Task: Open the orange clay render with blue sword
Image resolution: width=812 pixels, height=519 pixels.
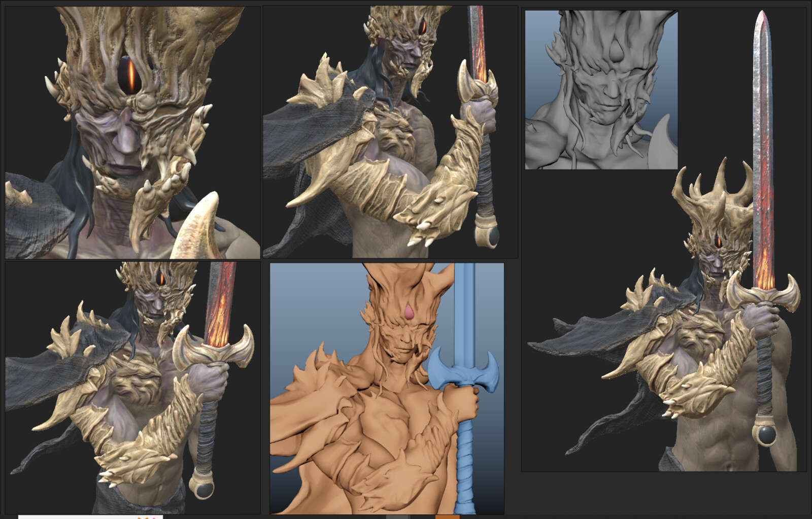Action: [387, 389]
